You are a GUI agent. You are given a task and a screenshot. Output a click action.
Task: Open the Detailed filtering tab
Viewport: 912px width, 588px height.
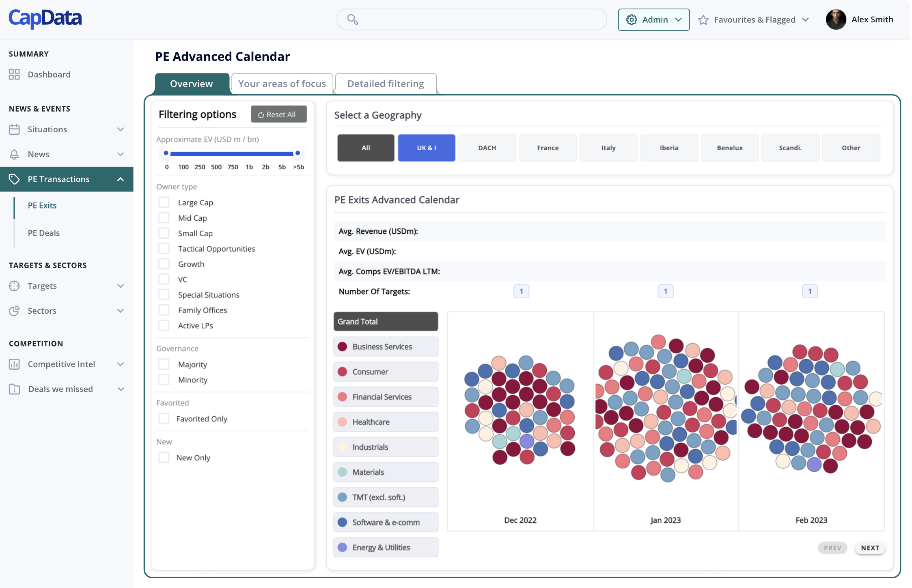point(386,84)
